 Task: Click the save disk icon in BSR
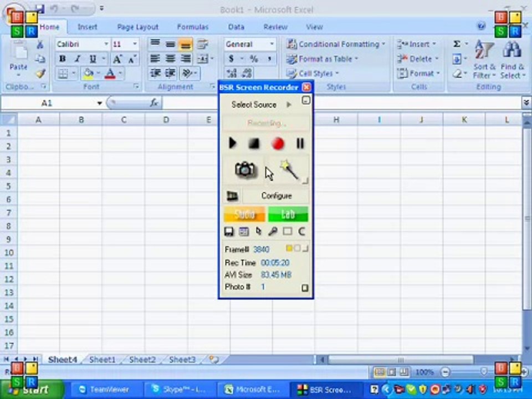coord(229,232)
